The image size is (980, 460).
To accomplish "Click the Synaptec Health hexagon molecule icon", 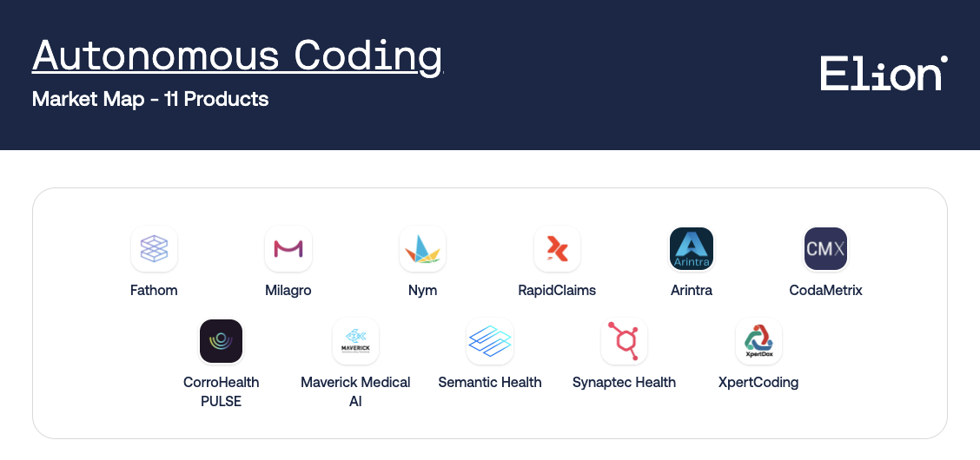I will point(625,341).
